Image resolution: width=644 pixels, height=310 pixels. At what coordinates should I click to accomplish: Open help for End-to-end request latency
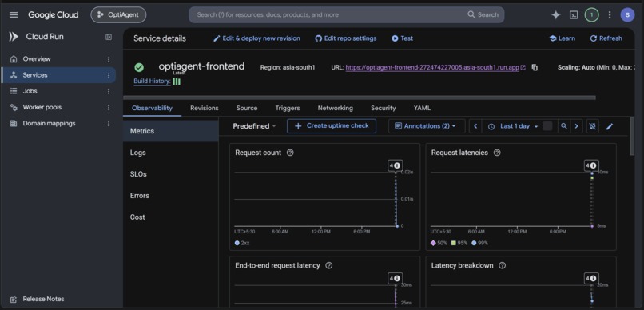pyautogui.click(x=329, y=265)
